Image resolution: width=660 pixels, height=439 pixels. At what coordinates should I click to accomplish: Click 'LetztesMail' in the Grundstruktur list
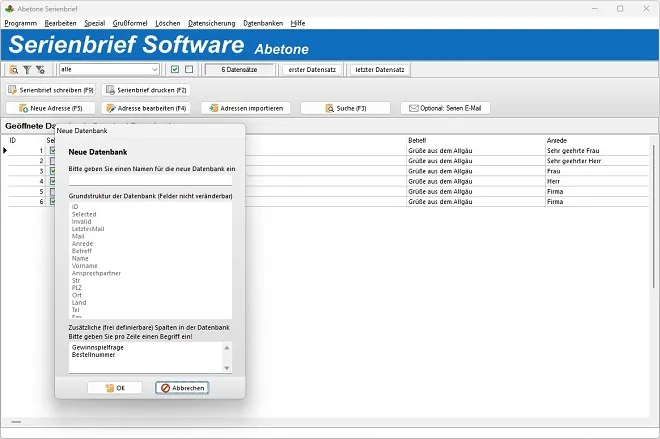tap(88, 229)
